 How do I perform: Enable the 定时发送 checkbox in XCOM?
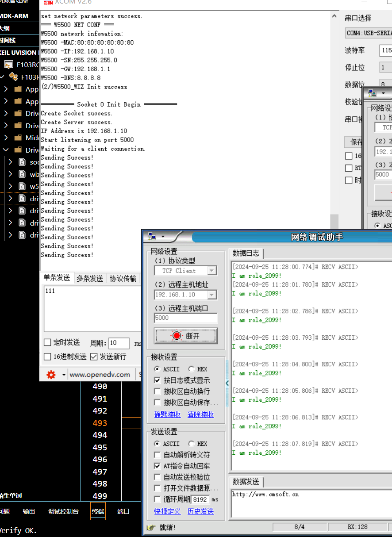pyautogui.click(x=47, y=342)
